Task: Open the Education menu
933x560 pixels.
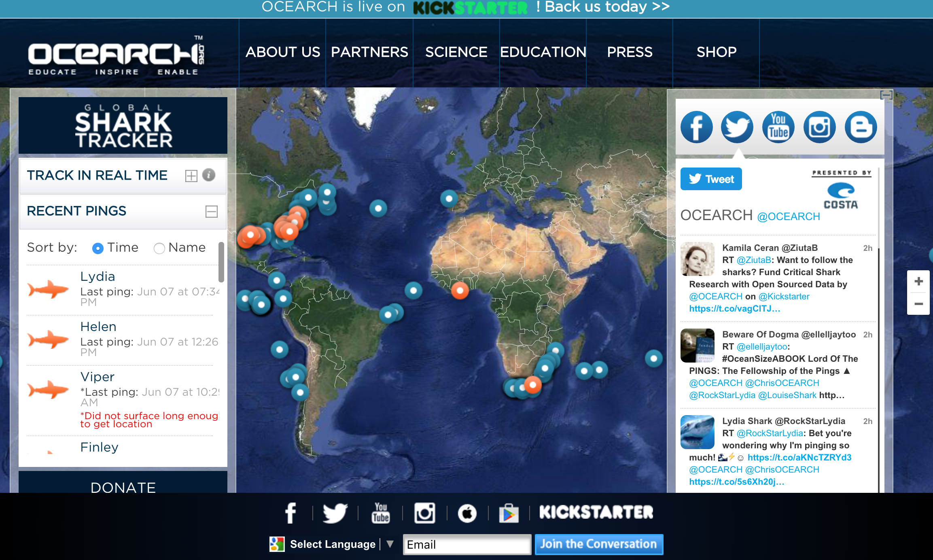Action: [x=543, y=52]
